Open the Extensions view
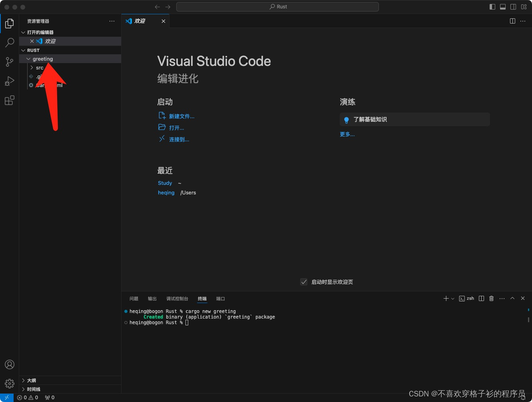This screenshot has height=402, width=532. pos(10,100)
